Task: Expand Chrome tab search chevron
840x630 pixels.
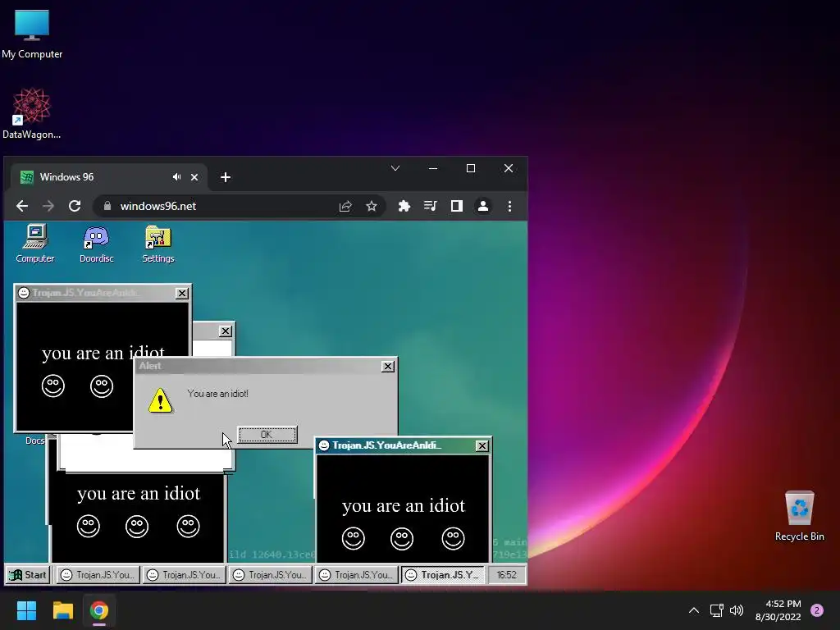Action: pyautogui.click(x=395, y=168)
